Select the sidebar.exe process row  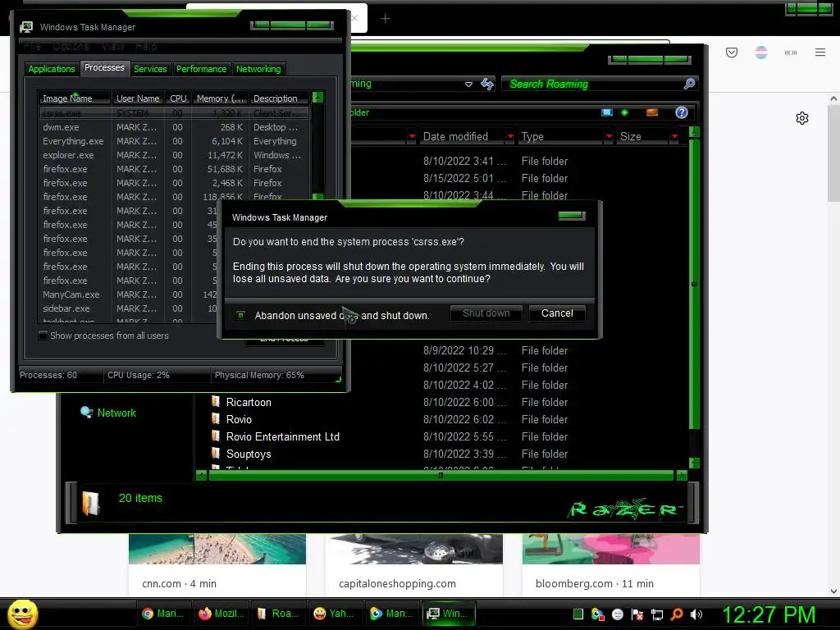coord(129,308)
